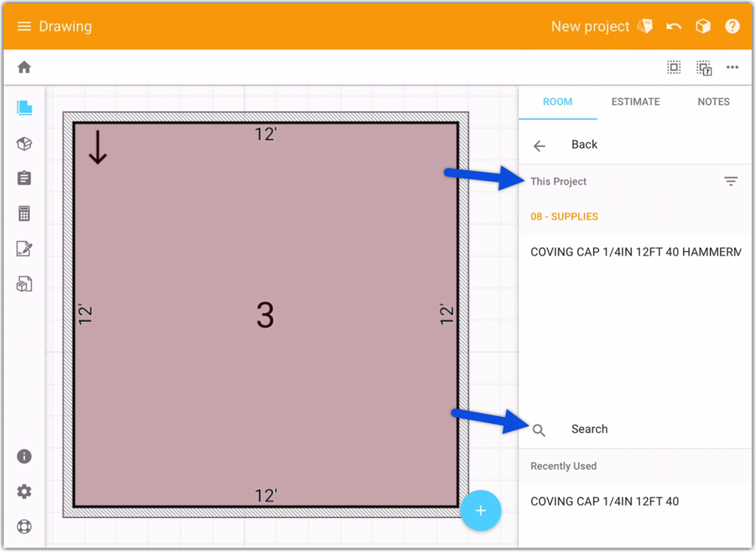Open settings gear in sidebar
756x552 pixels.
click(24, 492)
